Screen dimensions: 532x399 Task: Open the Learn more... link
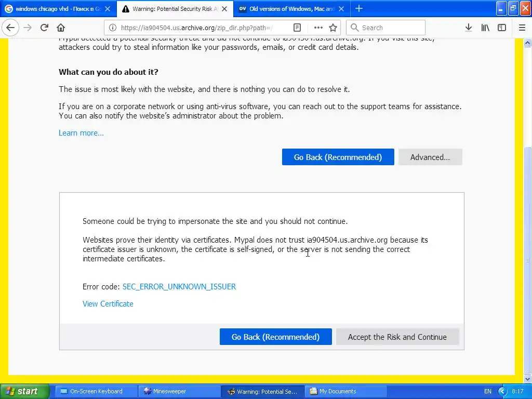tap(81, 133)
